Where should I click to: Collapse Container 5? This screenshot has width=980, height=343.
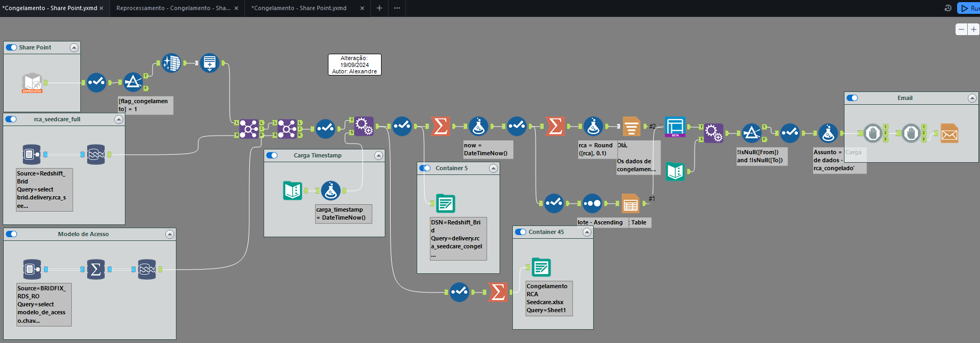point(493,168)
